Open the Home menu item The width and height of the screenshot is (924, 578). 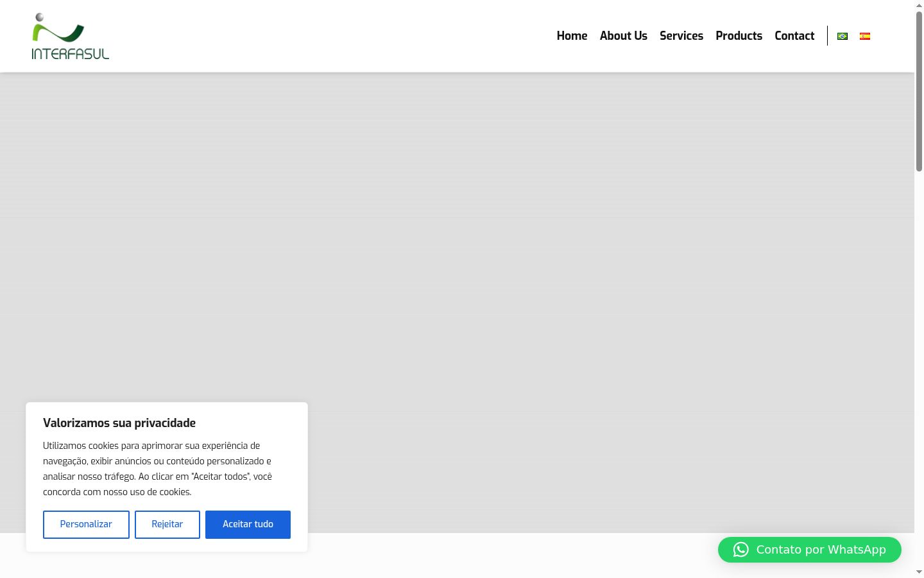[572, 36]
